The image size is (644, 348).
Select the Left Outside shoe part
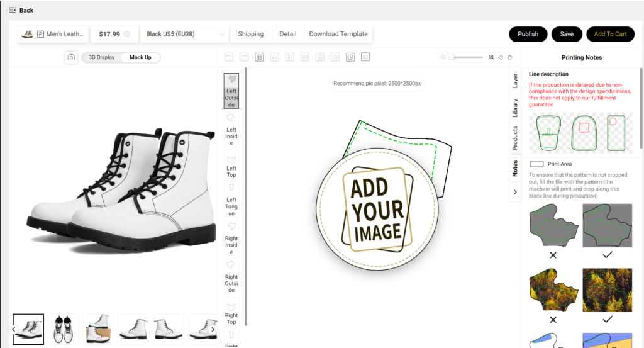231,91
